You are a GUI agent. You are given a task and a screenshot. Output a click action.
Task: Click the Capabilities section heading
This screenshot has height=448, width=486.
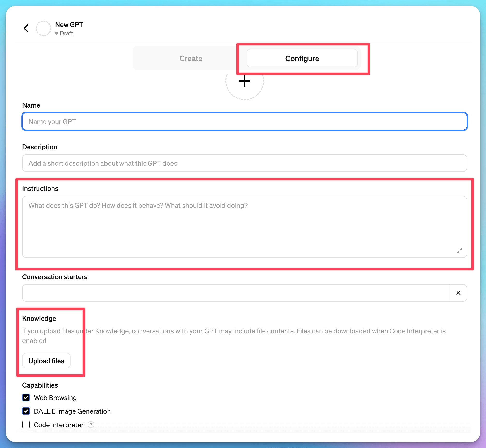pos(40,385)
